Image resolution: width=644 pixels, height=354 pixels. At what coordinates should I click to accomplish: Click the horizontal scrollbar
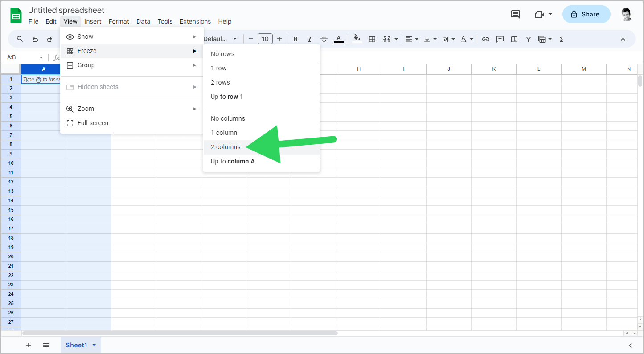tap(180, 333)
